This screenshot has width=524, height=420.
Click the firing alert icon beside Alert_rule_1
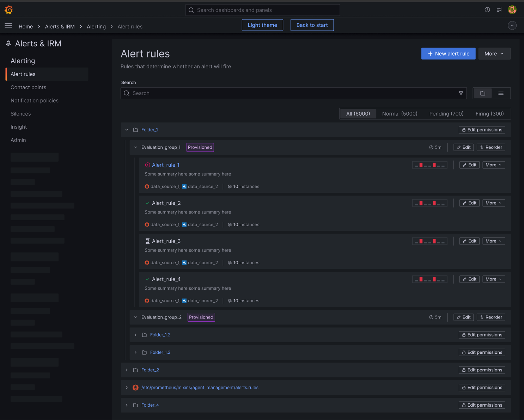147,165
